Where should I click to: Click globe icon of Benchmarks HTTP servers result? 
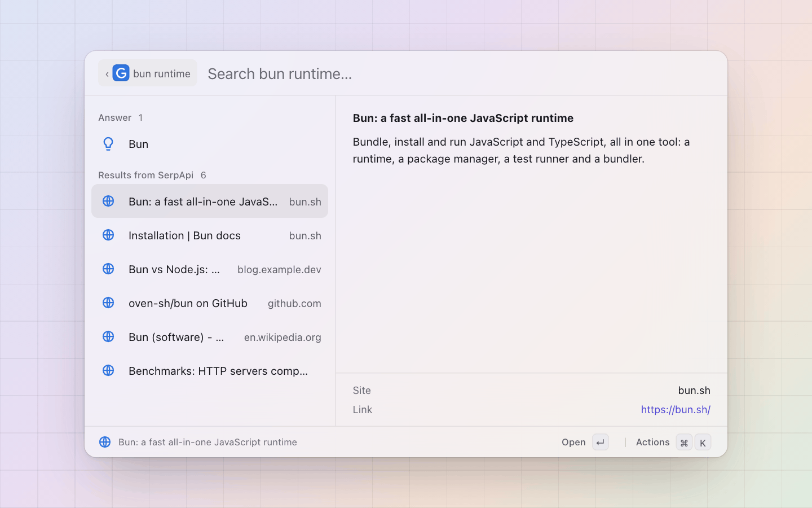click(108, 370)
